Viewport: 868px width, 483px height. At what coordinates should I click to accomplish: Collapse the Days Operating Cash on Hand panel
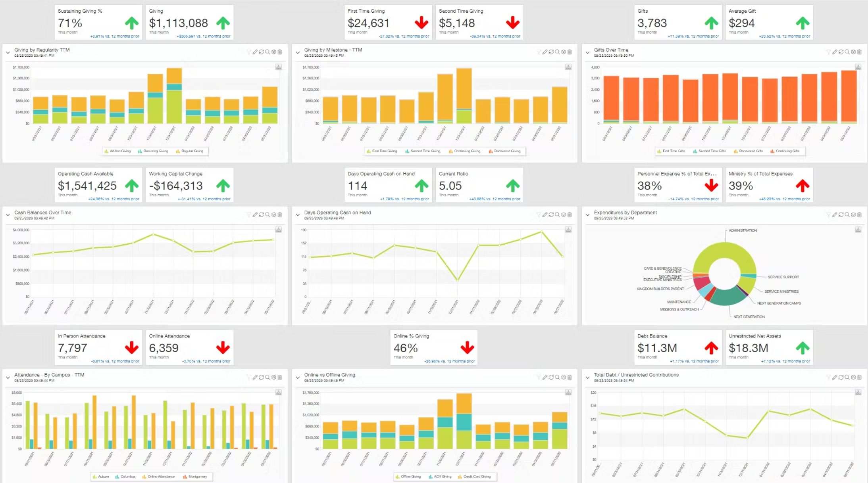(298, 215)
